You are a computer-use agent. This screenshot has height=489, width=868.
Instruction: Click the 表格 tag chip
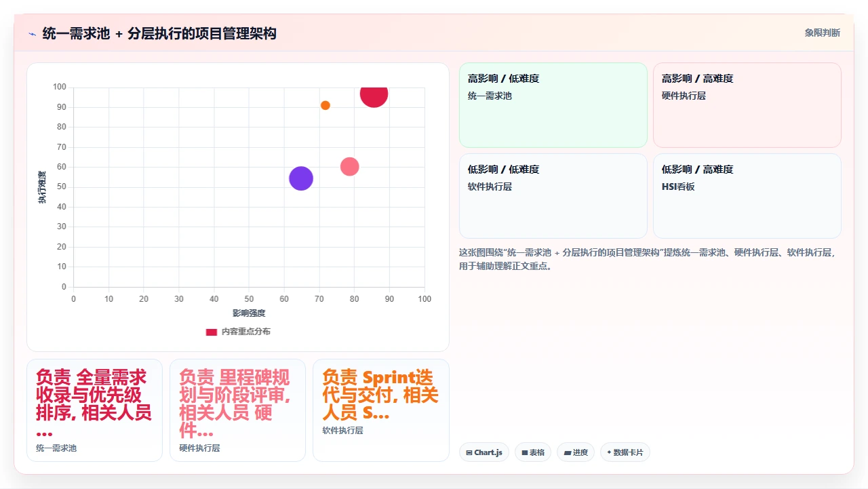pyautogui.click(x=533, y=452)
